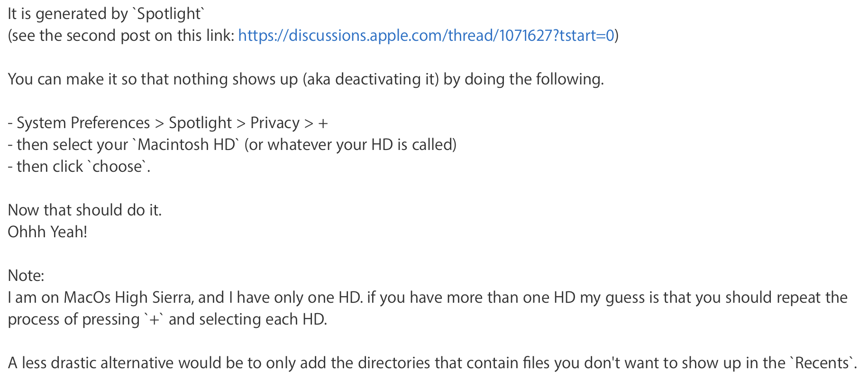The width and height of the screenshot is (868, 391).
Task: Click the line "Now that should do it."
Action: [x=85, y=210]
